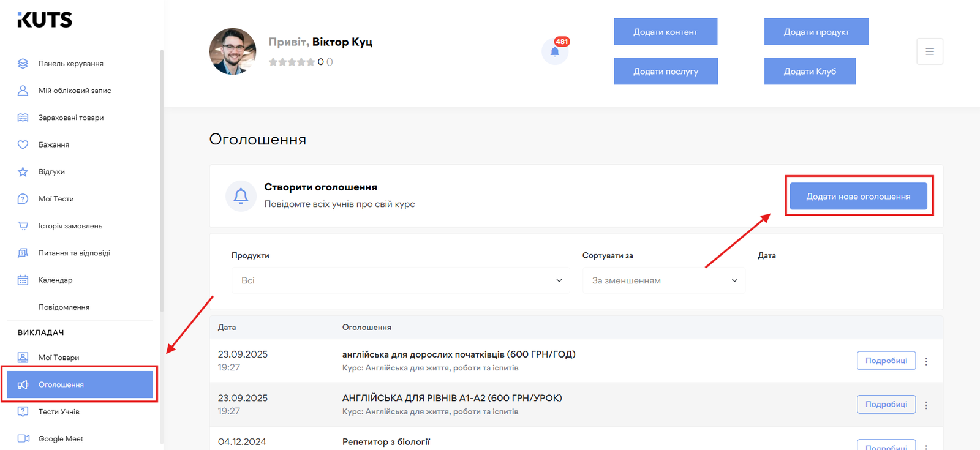Click the KUTS logo
Image resolution: width=980 pixels, height=450 pixels.
tap(45, 20)
